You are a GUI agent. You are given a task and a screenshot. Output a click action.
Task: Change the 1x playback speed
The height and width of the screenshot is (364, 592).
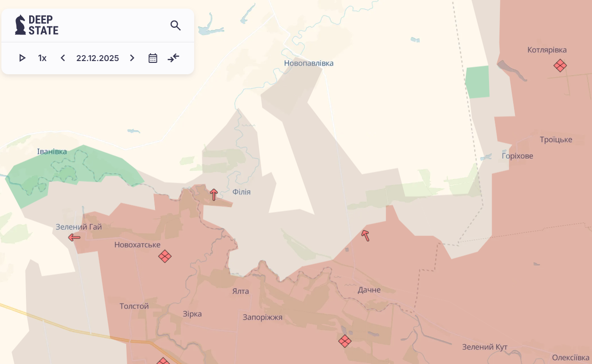coord(42,58)
